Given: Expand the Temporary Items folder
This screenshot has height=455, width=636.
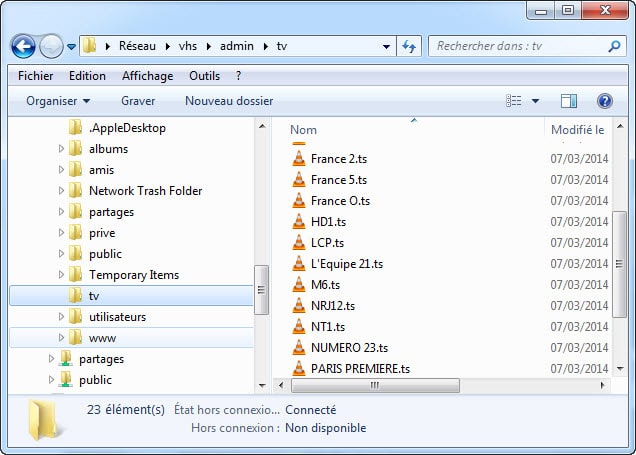Looking at the screenshot, I should 61,275.
